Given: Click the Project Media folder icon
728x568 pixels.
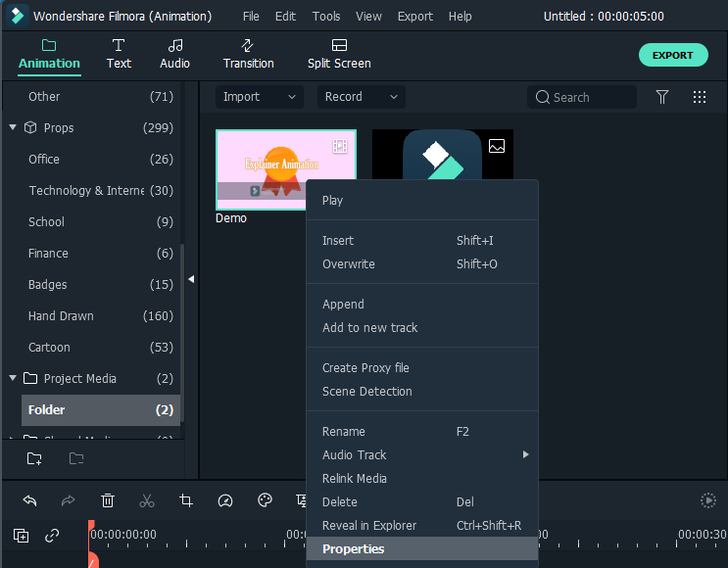Looking at the screenshot, I should (x=30, y=378).
